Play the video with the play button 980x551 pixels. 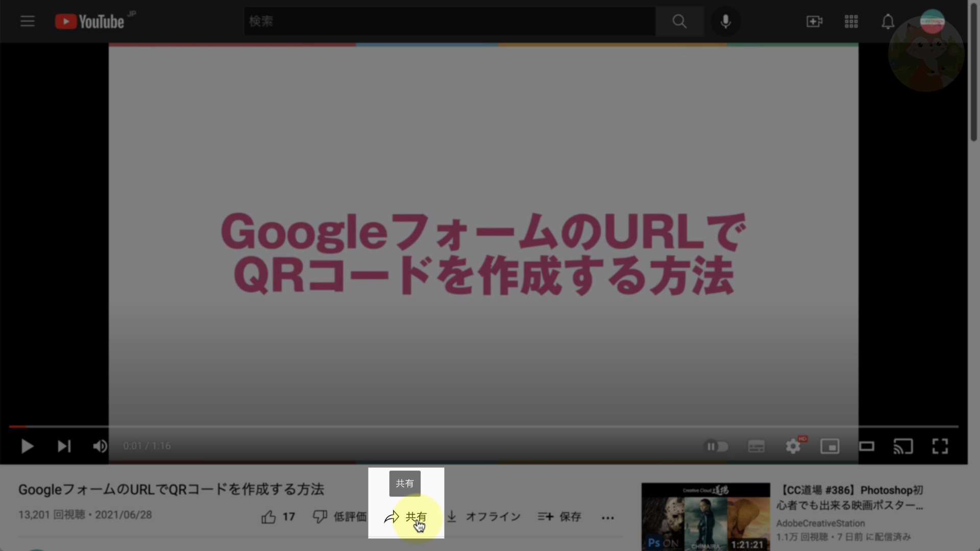click(28, 446)
